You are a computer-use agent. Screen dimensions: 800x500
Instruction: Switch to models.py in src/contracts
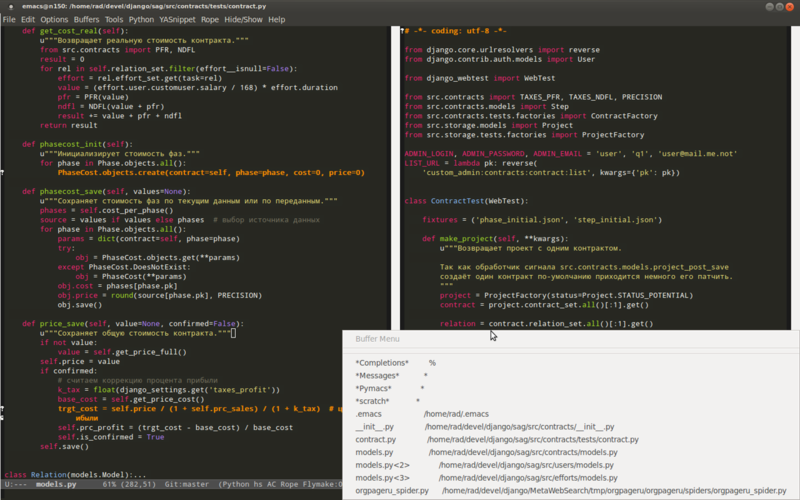(570, 452)
